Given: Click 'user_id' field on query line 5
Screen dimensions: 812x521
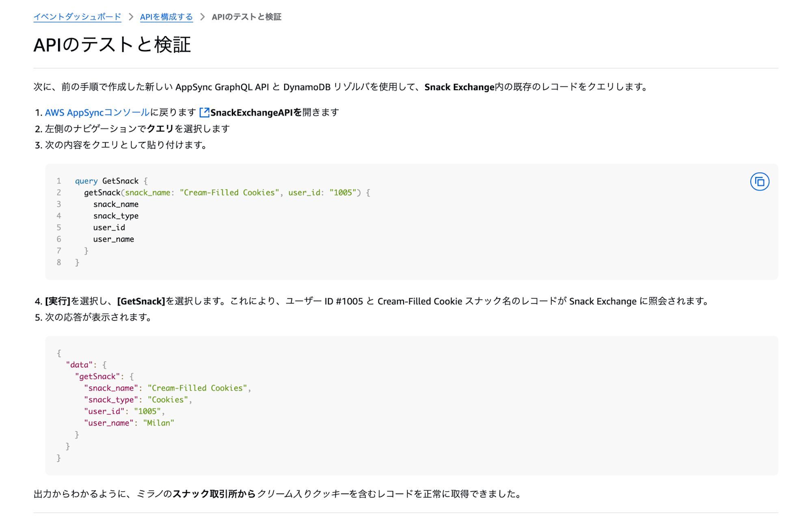Looking at the screenshot, I should coord(109,228).
